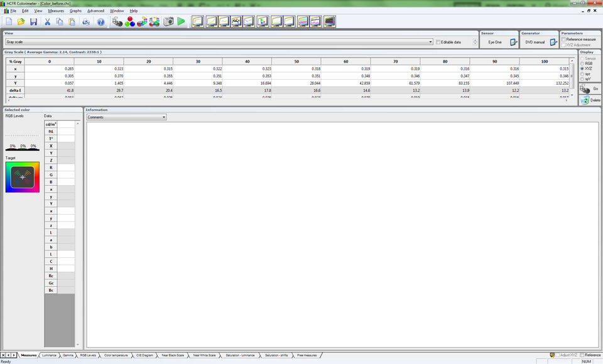Measure primaries with red-green-blue balls icon
603x364 pixels.
pyautogui.click(x=130, y=21)
